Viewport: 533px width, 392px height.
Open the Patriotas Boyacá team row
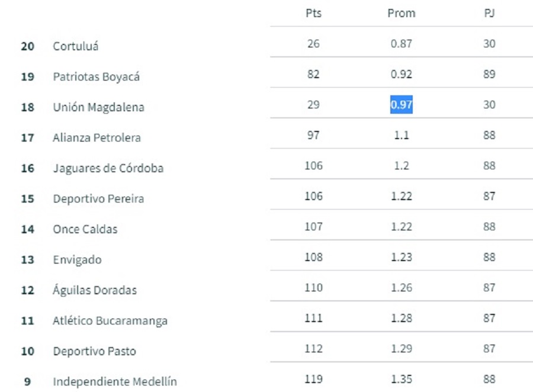point(97,77)
